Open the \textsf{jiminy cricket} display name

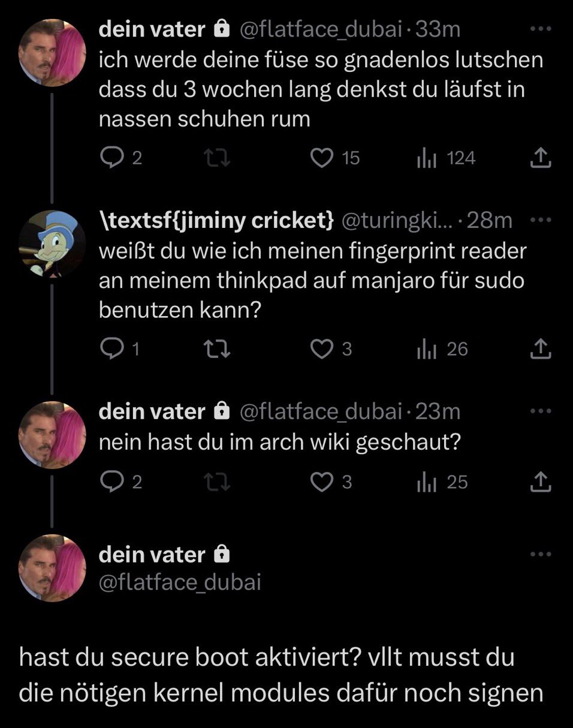click(216, 221)
